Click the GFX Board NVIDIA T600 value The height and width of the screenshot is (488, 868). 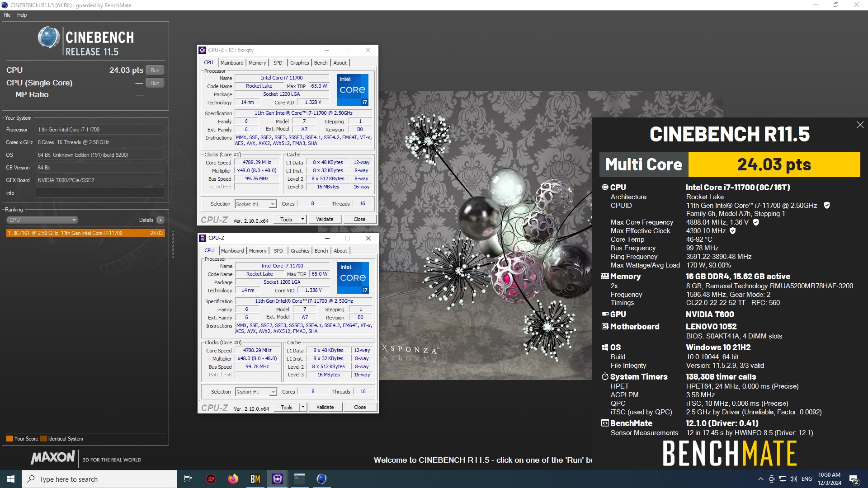(x=99, y=180)
